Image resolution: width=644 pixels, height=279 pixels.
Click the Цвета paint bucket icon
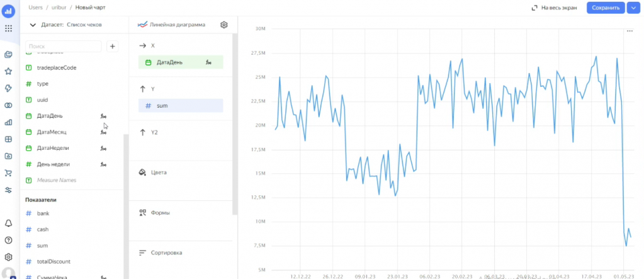point(142,172)
